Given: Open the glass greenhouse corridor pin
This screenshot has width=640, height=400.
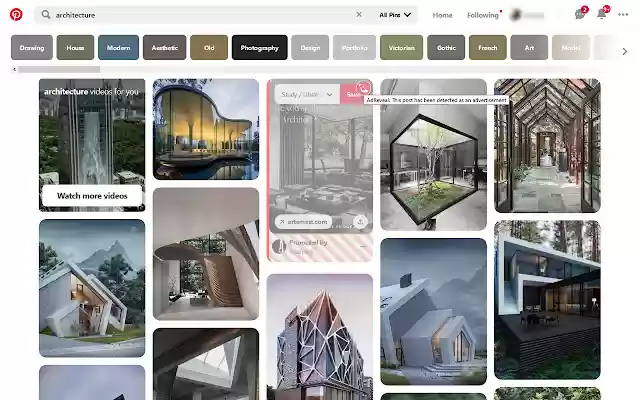Looking at the screenshot, I should 547,146.
